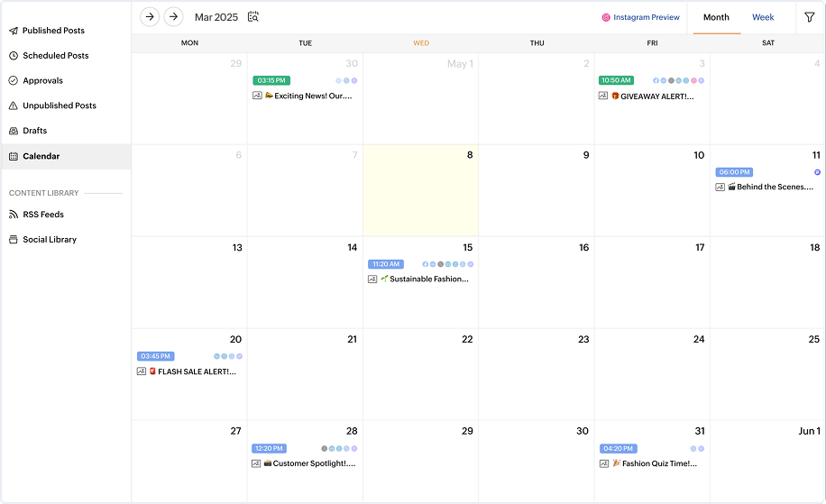Screen dimensions: 826x504
Task: Open the calendar date-search icon
Action: click(253, 17)
